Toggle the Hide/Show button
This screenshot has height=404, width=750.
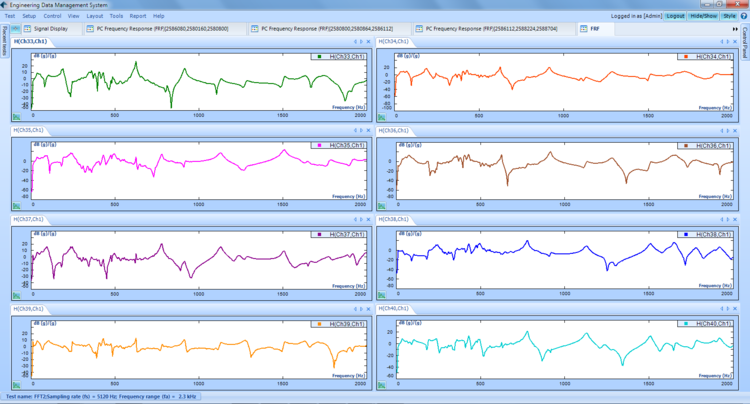point(704,16)
